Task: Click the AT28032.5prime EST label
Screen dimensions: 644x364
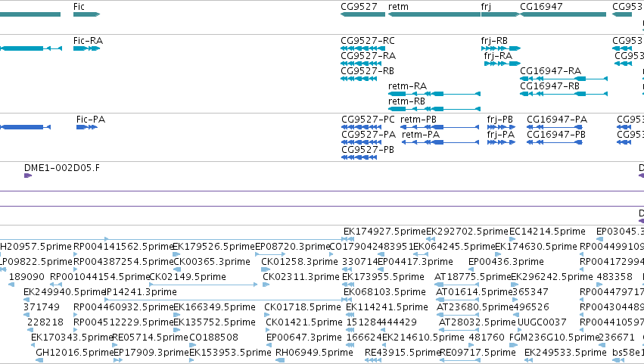Action: click(x=478, y=323)
